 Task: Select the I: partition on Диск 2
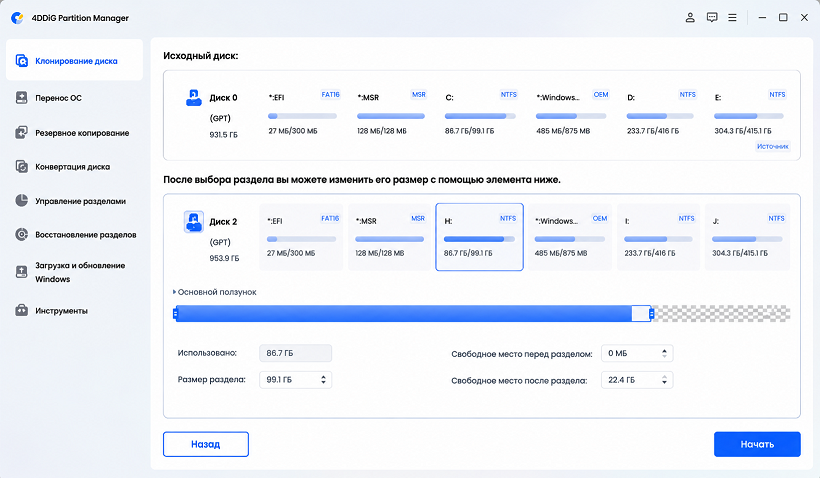click(658, 237)
